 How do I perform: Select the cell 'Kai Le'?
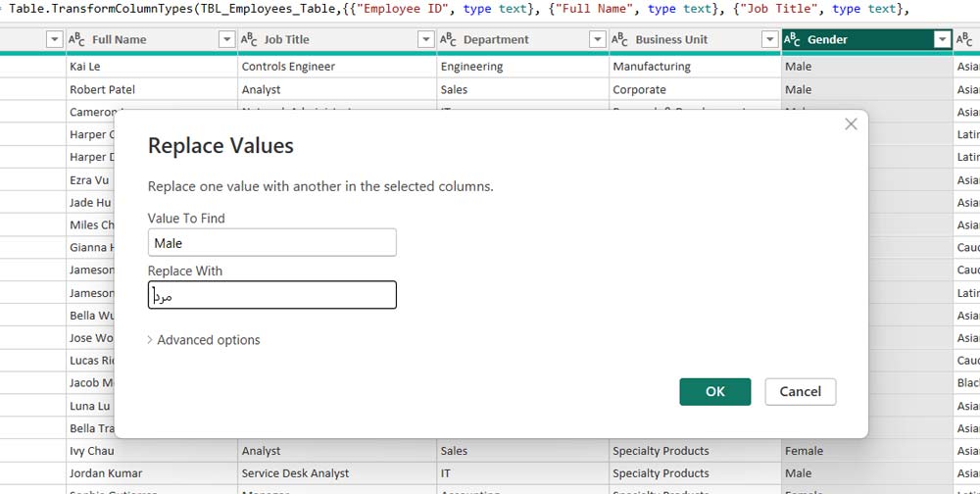point(152,67)
